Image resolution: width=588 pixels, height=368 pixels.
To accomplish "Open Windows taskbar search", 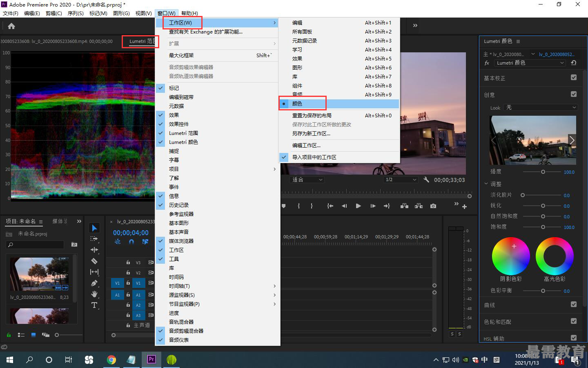I will point(29,360).
